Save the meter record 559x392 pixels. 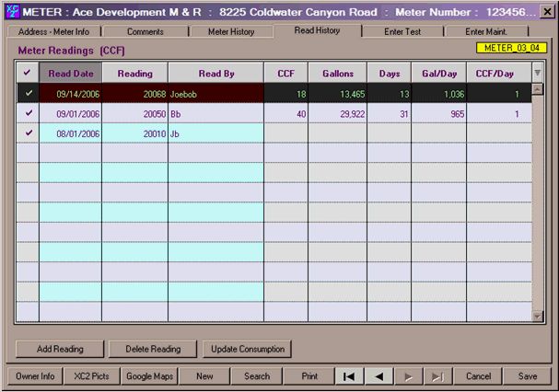(x=528, y=376)
